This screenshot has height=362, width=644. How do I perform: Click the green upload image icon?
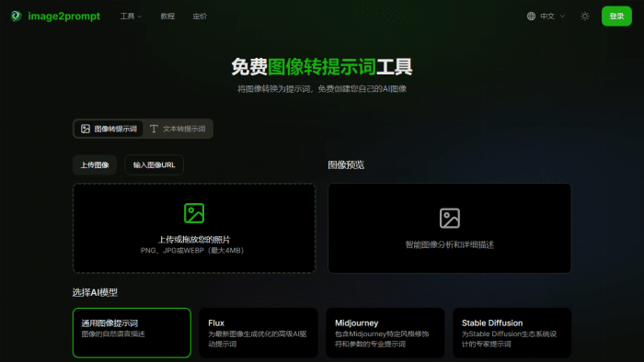(194, 213)
